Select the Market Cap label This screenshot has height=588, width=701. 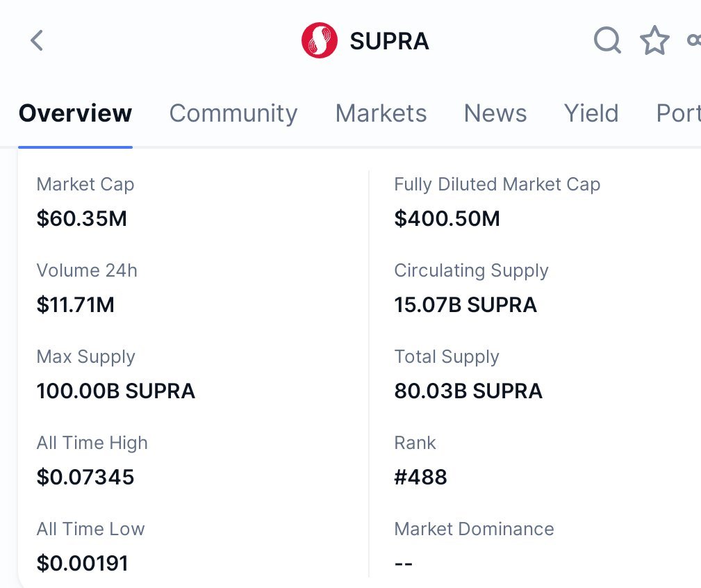click(85, 184)
